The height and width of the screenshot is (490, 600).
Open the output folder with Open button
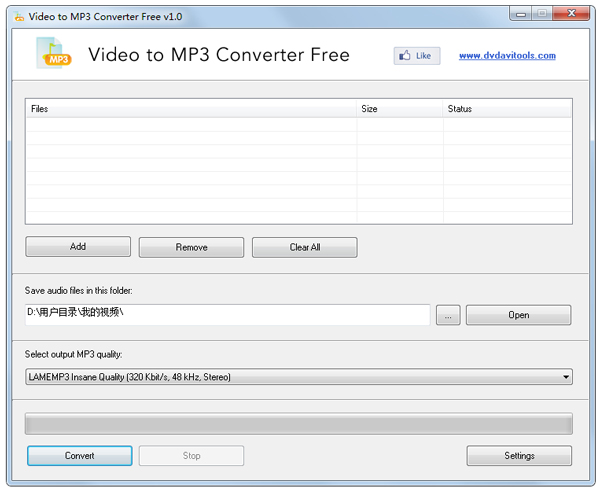click(518, 315)
